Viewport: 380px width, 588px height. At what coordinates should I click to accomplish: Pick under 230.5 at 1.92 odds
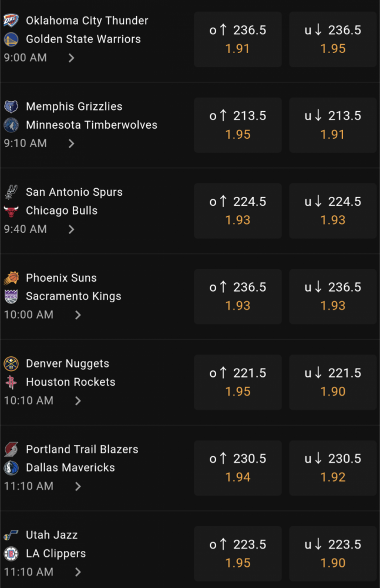pyautogui.click(x=333, y=468)
